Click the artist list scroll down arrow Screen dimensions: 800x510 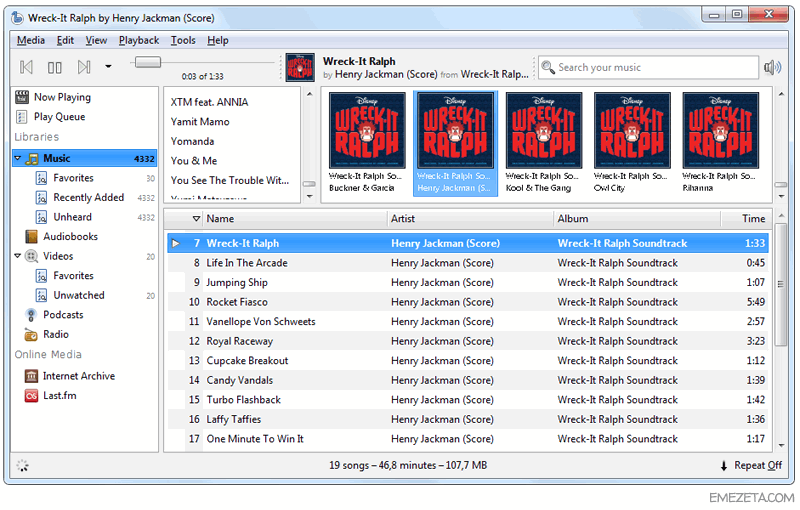pyautogui.click(x=309, y=197)
